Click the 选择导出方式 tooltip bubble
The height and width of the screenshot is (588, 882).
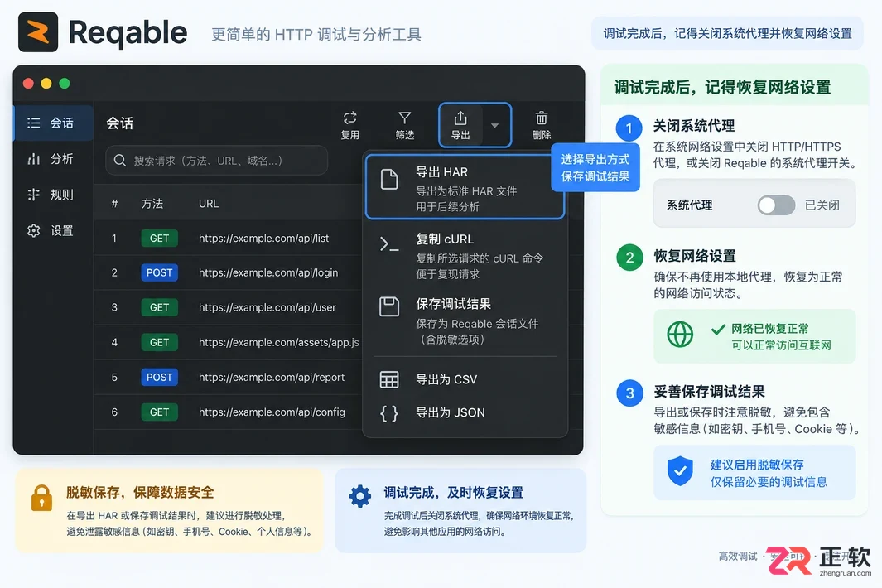(595, 167)
